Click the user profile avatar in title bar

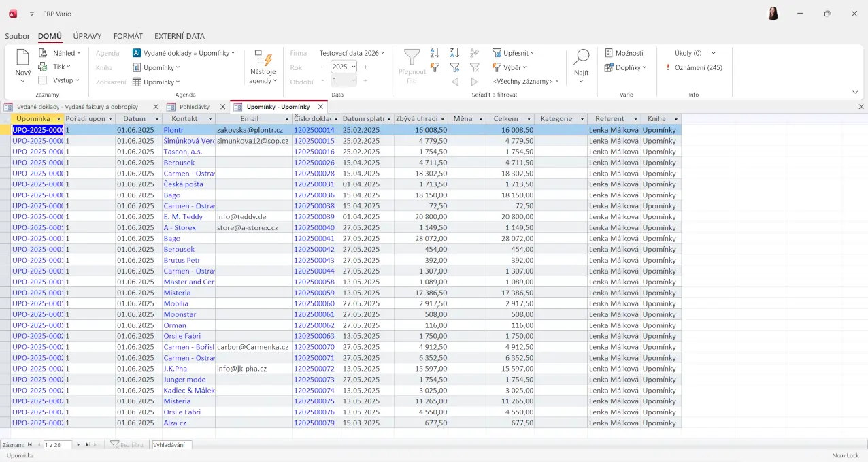coord(773,14)
